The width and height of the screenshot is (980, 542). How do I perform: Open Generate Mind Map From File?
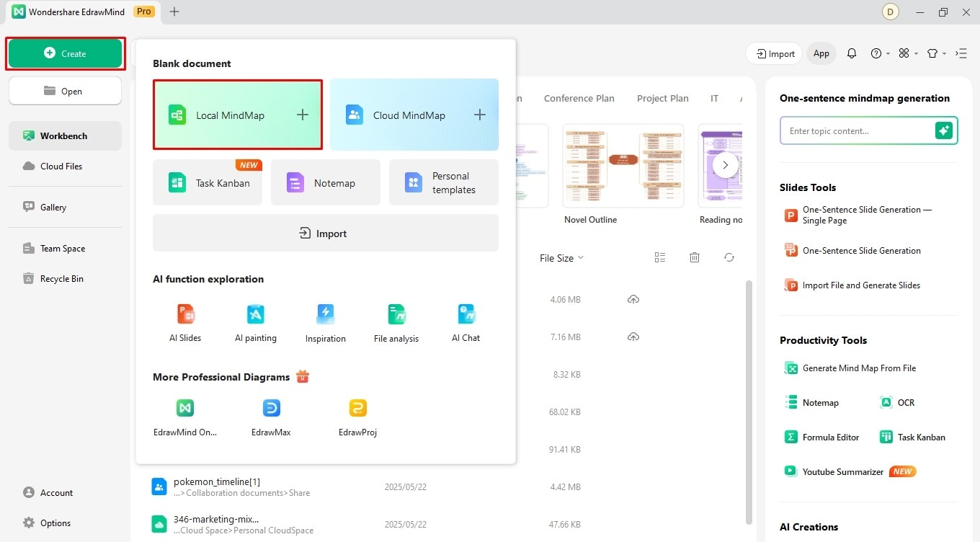coord(850,368)
